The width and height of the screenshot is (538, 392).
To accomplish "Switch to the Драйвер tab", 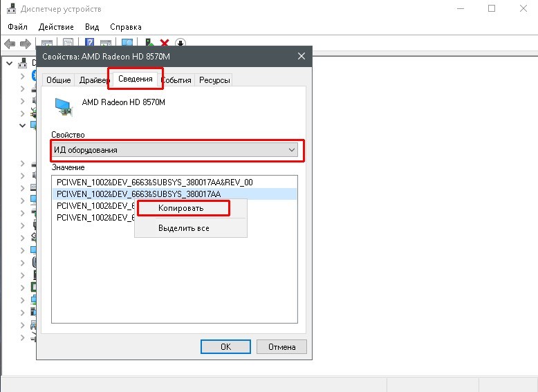I will (94, 80).
